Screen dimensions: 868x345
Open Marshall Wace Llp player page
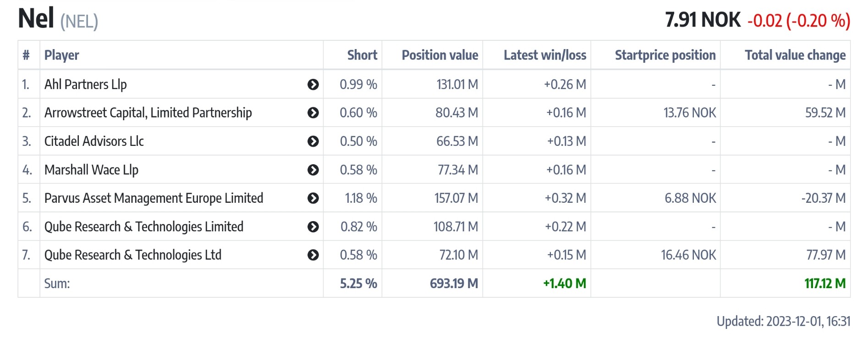coord(91,170)
